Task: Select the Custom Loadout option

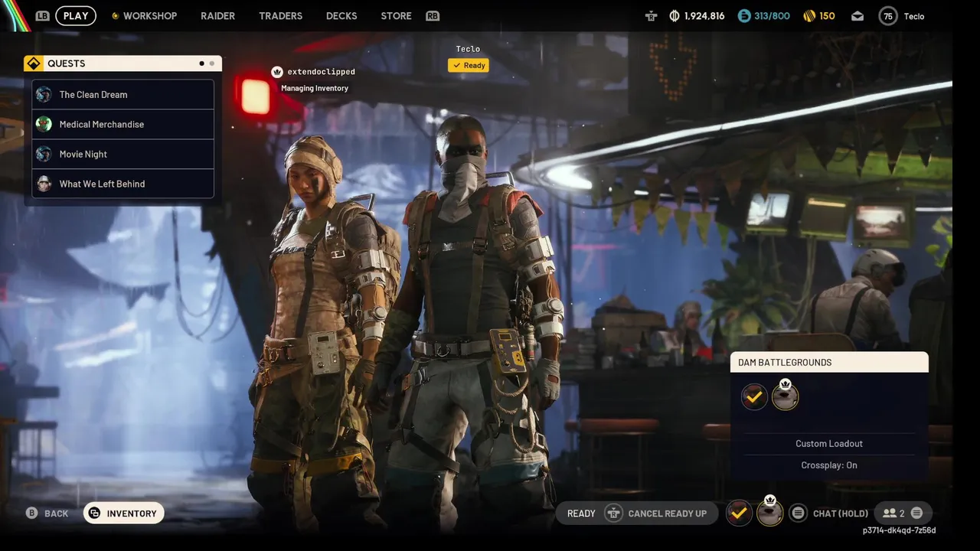Action: [x=829, y=444]
